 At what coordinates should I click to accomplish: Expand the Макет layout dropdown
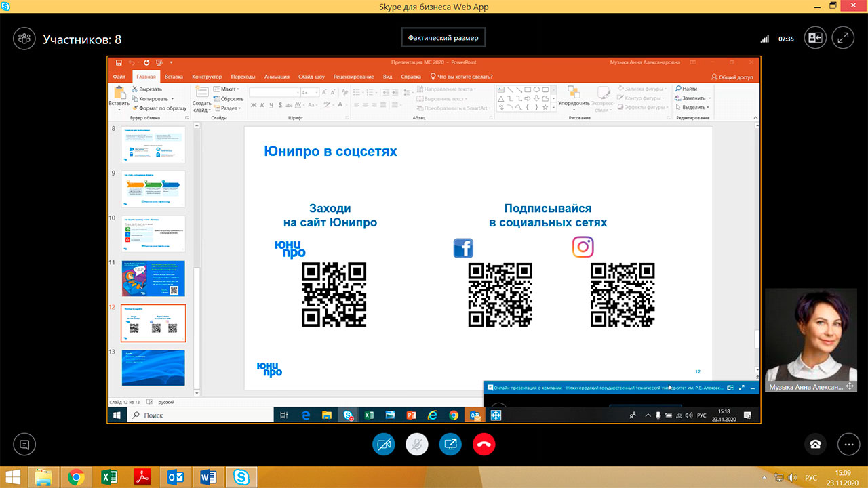coord(226,89)
